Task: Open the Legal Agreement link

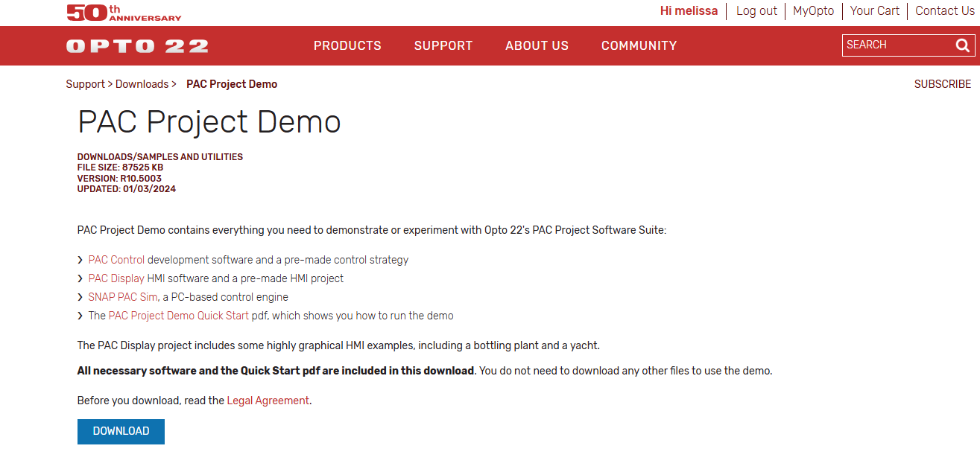Action: (268, 401)
